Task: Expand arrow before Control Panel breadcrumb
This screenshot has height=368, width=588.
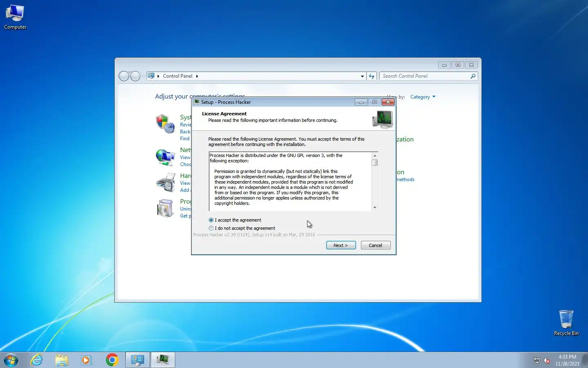Action: (158, 76)
